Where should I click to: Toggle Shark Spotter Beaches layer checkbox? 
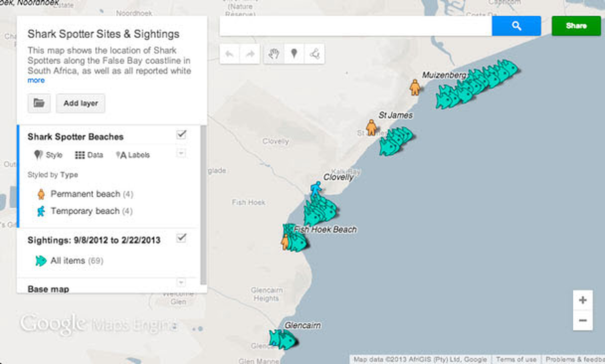[x=181, y=135]
